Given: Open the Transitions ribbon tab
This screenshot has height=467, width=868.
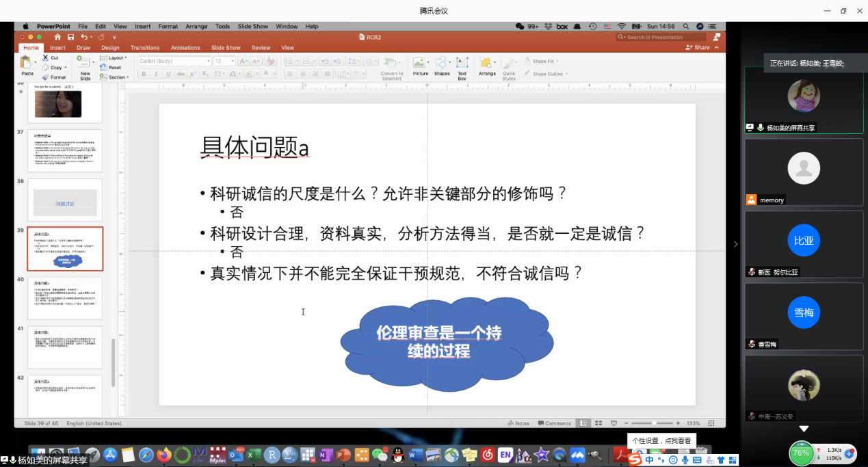Looking at the screenshot, I should 144,48.
